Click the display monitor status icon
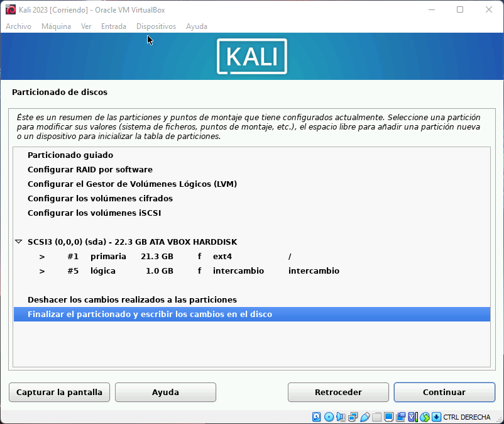 coord(388,417)
